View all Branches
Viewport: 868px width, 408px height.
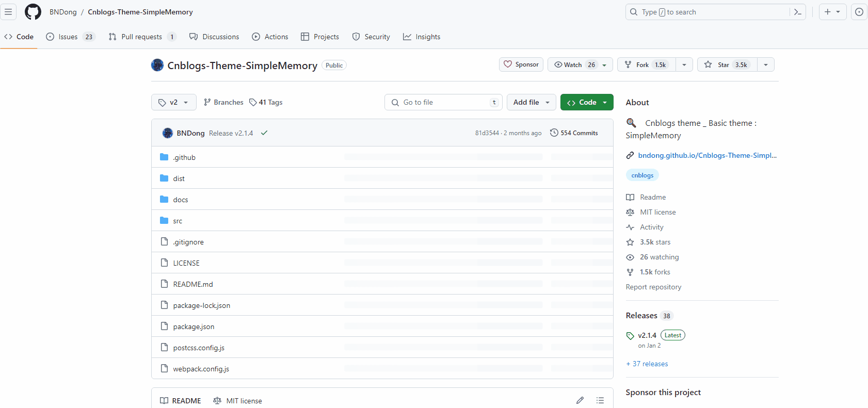pyautogui.click(x=223, y=102)
